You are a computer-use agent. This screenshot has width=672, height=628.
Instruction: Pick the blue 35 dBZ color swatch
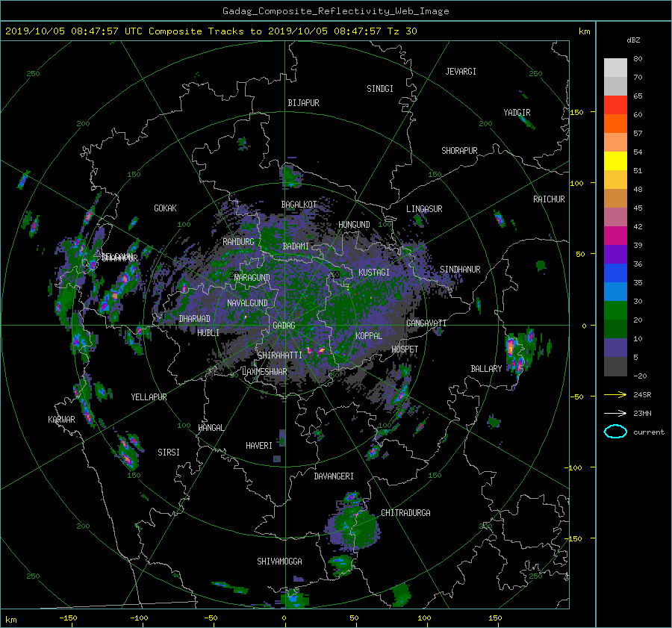615,273
